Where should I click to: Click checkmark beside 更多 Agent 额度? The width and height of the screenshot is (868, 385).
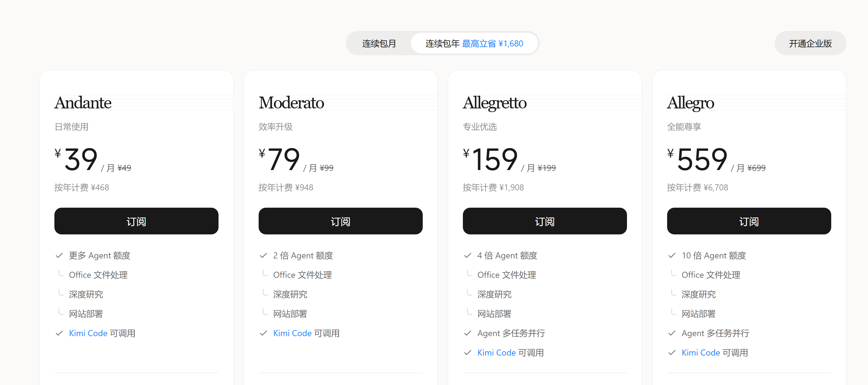tap(59, 255)
